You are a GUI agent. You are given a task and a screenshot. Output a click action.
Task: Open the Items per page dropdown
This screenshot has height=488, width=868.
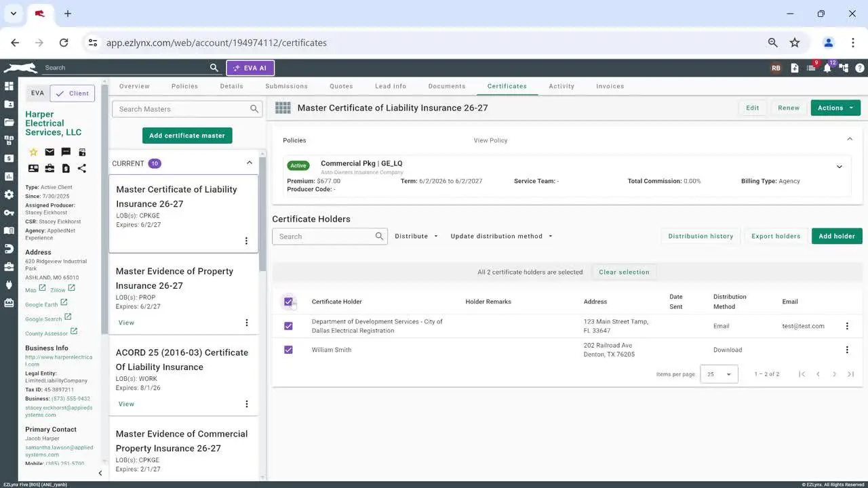tap(719, 374)
